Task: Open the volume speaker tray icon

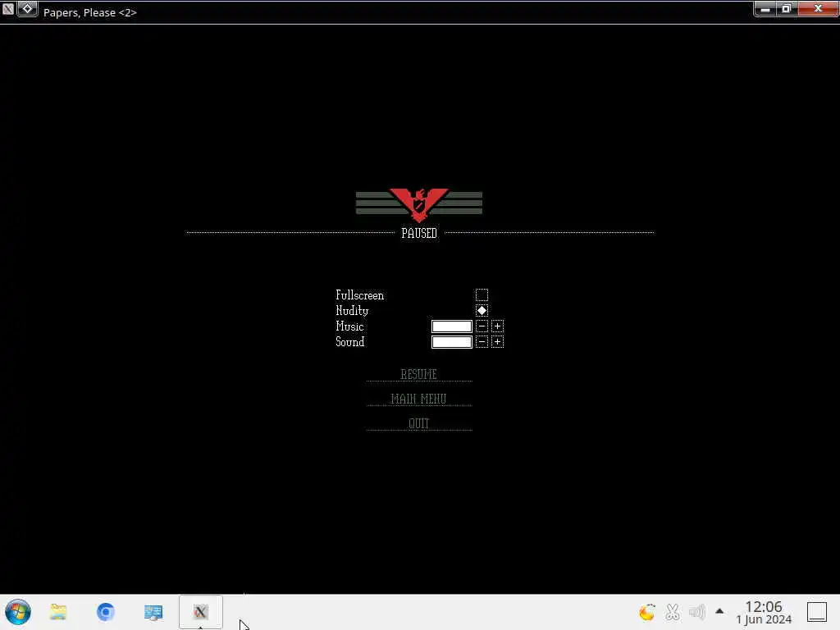Action: click(x=697, y=611)
